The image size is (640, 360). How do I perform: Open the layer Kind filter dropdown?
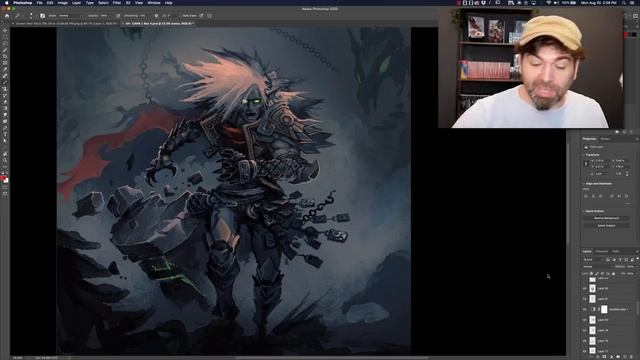593,260
